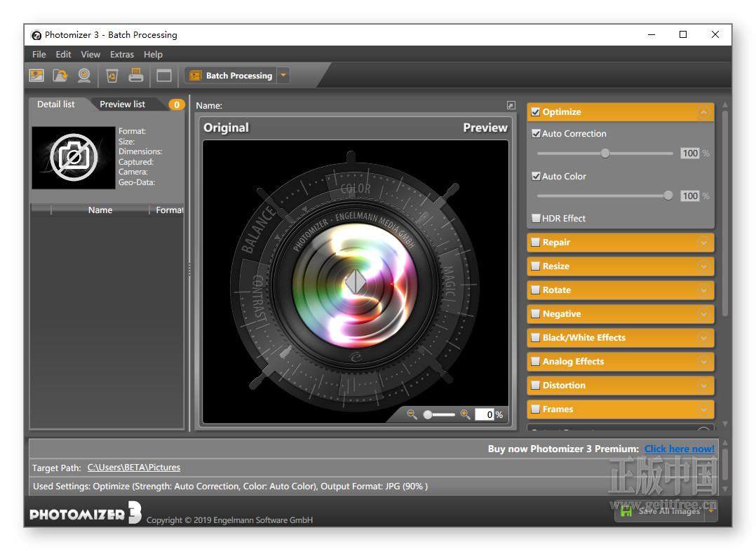Click the Batch Processing mode button
This screenshot has height=551, width=756.
(231, 76)
